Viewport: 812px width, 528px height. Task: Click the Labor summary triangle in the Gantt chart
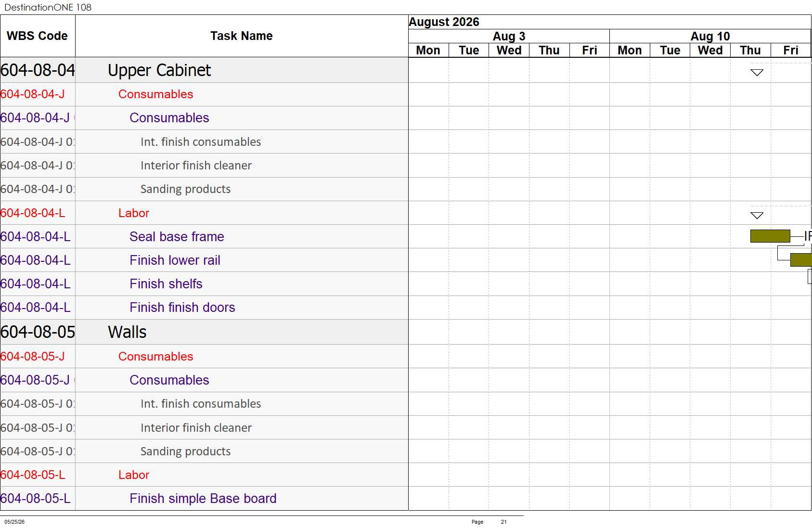click(x=757, y=216)
